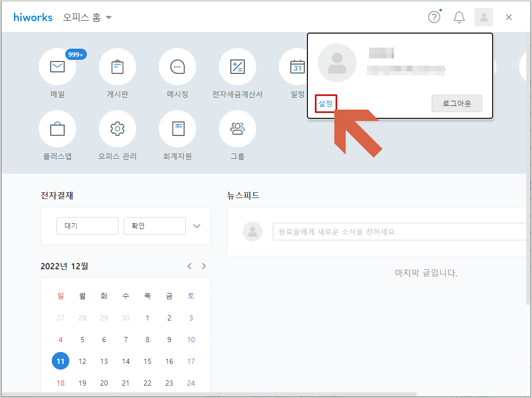Open the 메일 app icon

tap(57, 66)
